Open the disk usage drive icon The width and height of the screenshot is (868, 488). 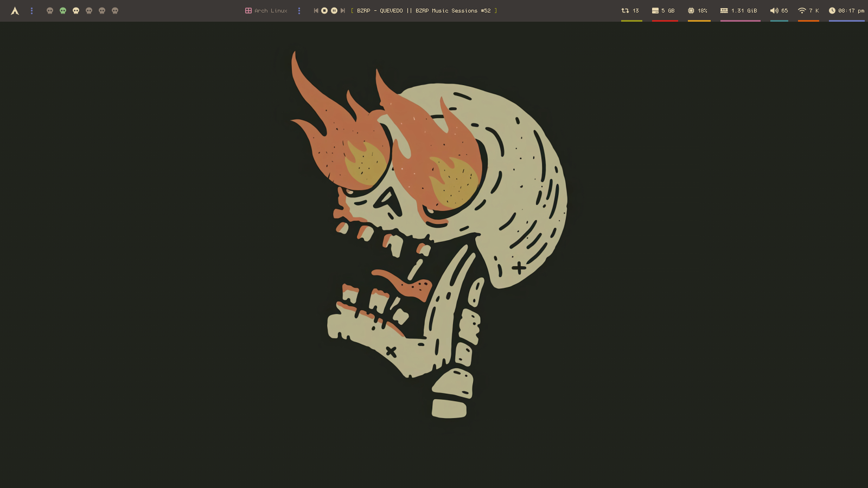point(655,11)
